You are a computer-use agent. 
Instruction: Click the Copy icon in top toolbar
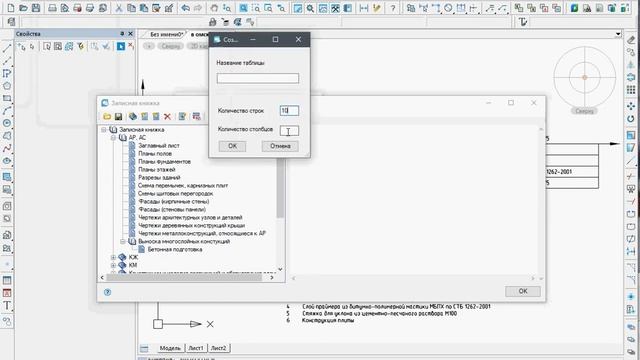pos(131,8)
